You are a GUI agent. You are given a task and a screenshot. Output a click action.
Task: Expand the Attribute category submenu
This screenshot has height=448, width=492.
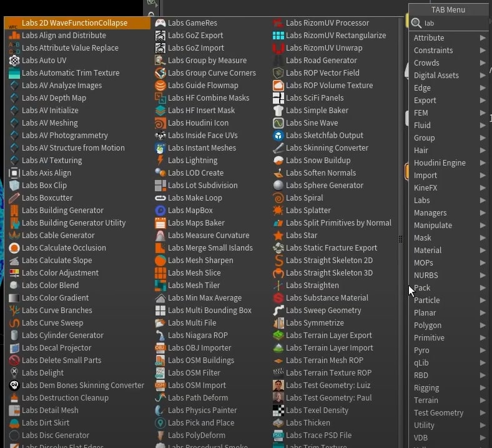coord(483,37)
